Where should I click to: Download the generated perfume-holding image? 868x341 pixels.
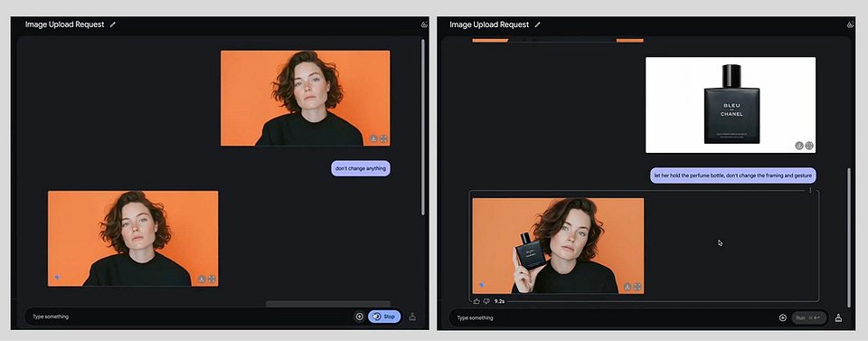tap(627, 287)
